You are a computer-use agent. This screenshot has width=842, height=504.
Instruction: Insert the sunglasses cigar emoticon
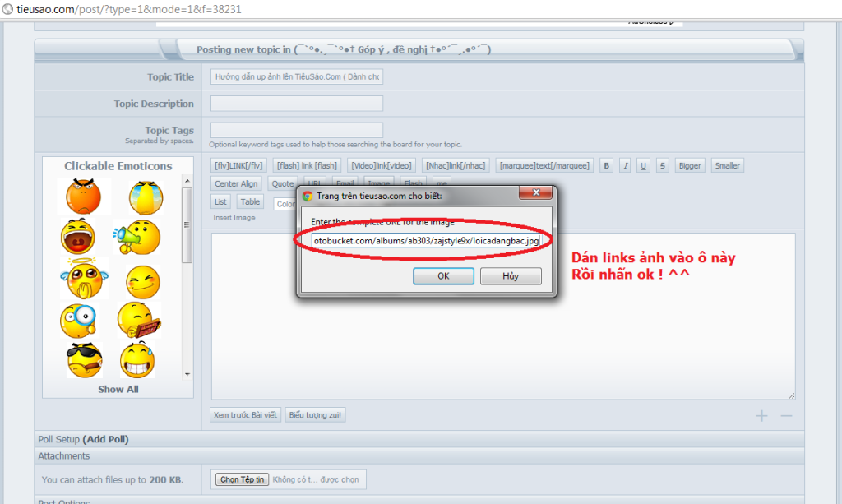point(83,359)
